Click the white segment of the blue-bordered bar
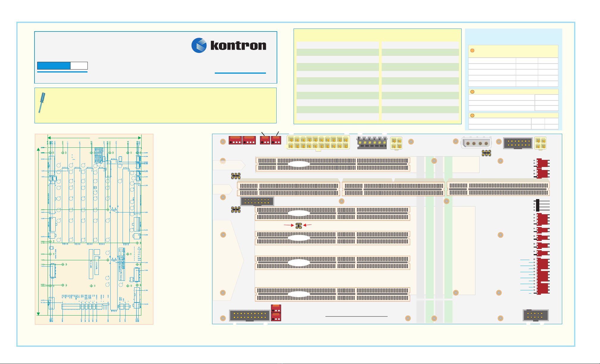The height and width of the screenshot is (364, 600). (x=79, y=66)
